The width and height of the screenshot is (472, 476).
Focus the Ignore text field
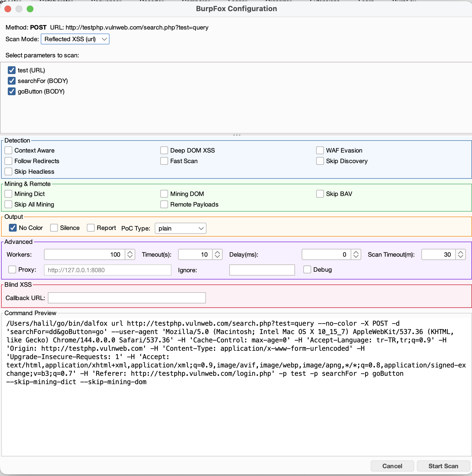pos(262,270)
